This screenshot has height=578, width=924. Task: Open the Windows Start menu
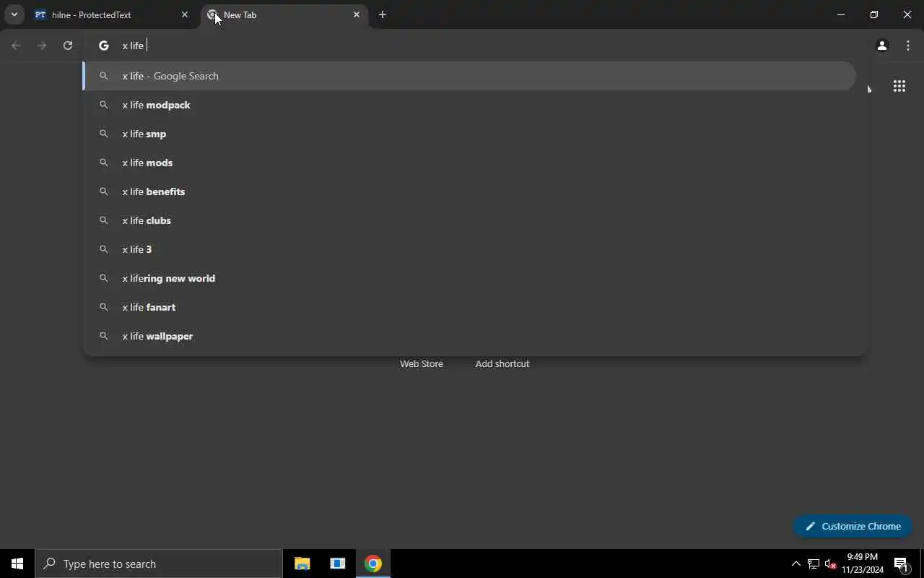(x=17, y=564)
